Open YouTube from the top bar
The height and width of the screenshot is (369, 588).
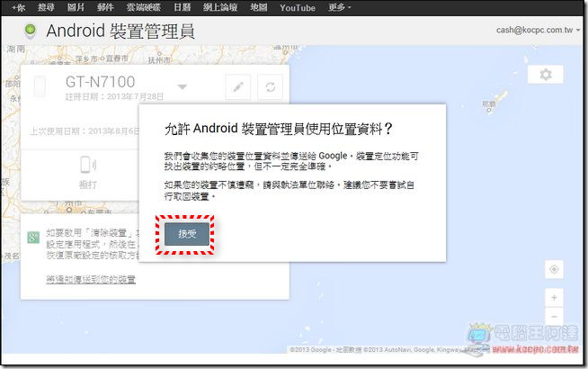(297, 8)
